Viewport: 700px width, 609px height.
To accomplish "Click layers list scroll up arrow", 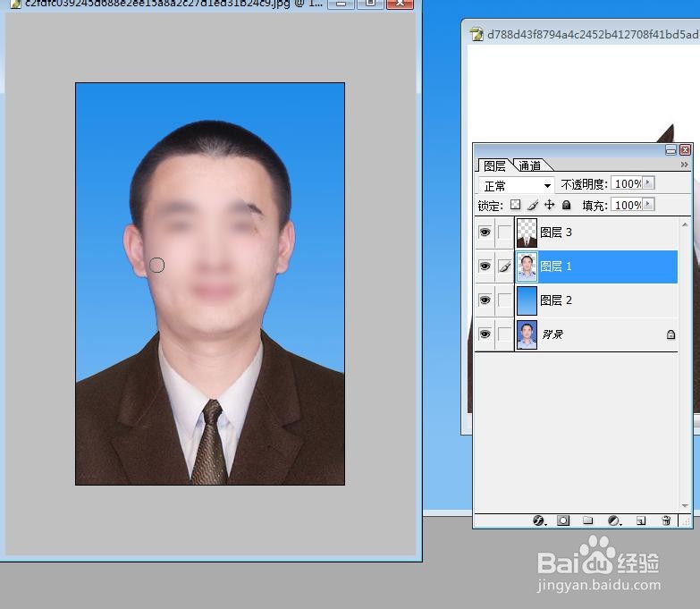I will (x=685, y=224).
